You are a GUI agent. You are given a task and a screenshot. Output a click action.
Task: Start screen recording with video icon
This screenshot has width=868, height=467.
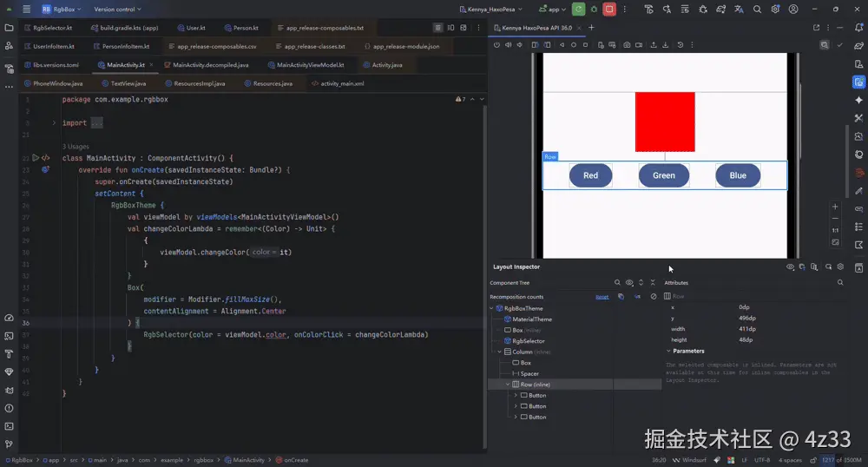pos(639,45)
